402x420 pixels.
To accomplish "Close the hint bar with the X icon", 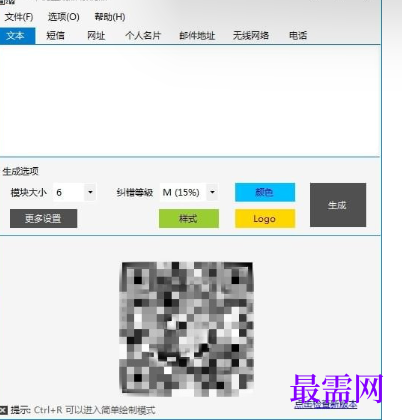I will coord(3,410).
